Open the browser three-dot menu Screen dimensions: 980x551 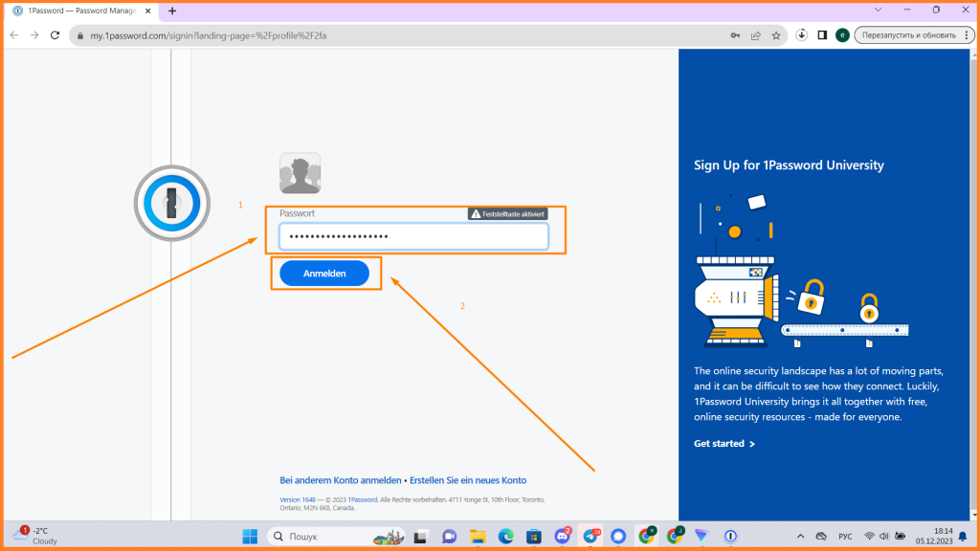[x=966, y=34]
